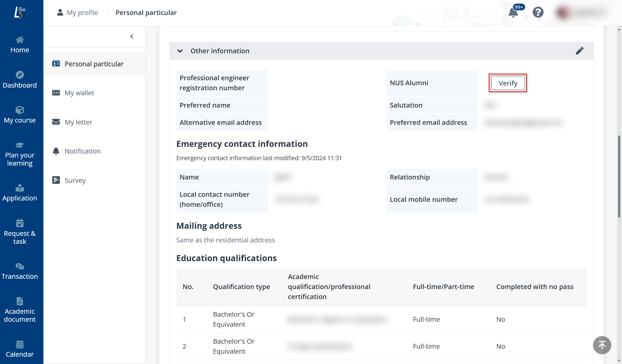Click the Education qualifications heading
The height and width of the screenshot is (364, 622).
(226, 258)
